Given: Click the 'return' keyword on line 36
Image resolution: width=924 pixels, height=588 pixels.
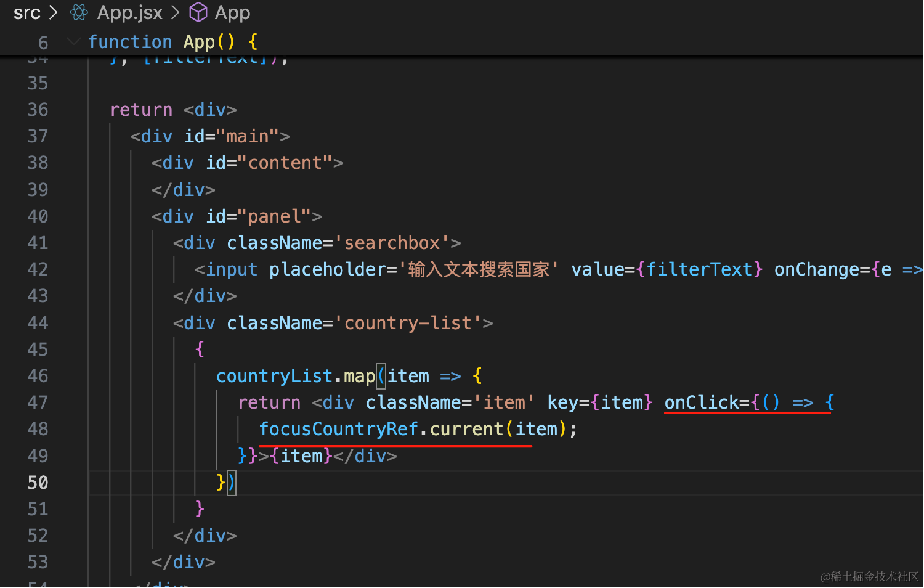Looking at the screenshot, I should pyautogui.click(x=141, y=110).
